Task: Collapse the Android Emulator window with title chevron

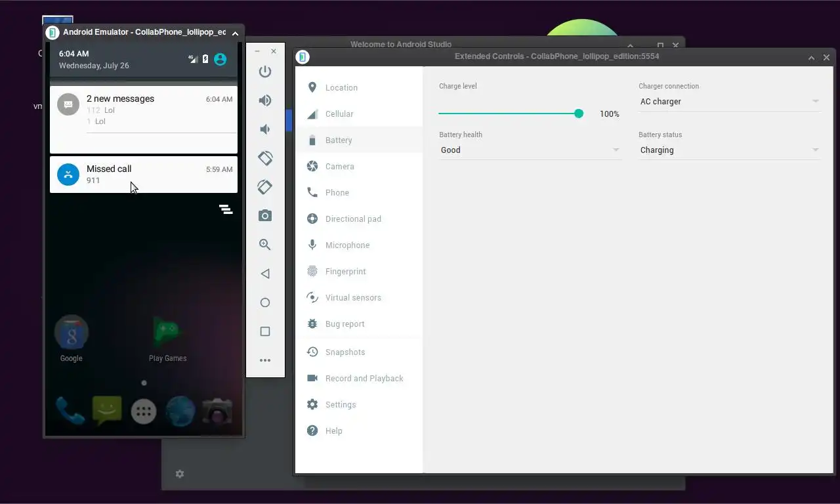Action: point(235,32)
